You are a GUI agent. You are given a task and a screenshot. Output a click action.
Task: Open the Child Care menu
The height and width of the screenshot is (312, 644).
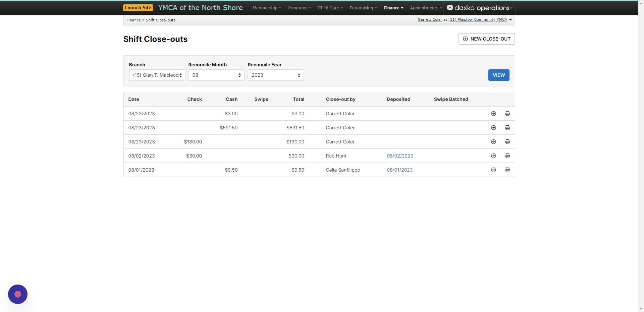pyautogui.click(x=330, y=8)
